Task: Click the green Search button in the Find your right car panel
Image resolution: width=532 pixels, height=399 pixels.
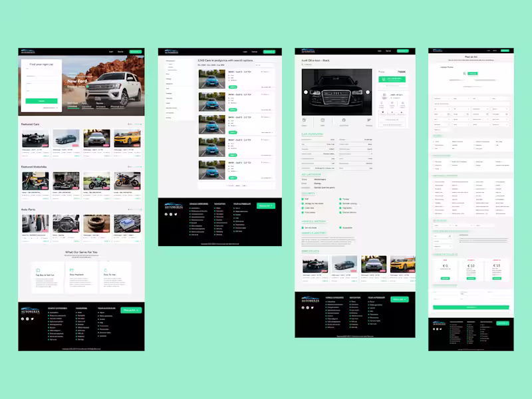Action: (41, 101)
